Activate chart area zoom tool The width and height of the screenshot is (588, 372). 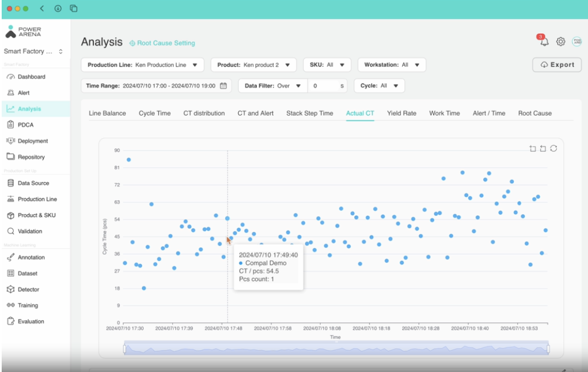pos(532,149)
